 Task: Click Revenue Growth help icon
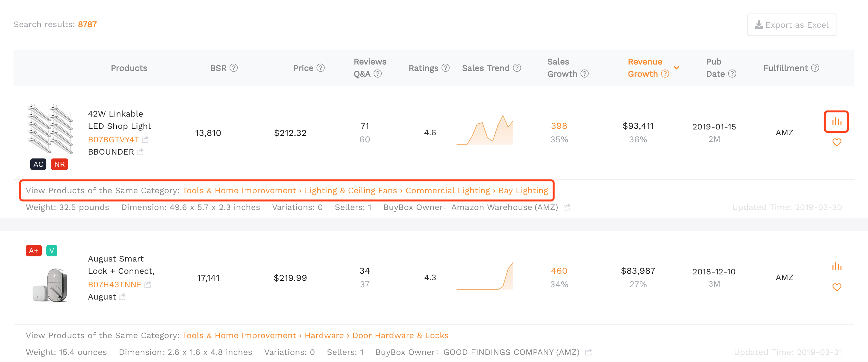click(665, 73)
